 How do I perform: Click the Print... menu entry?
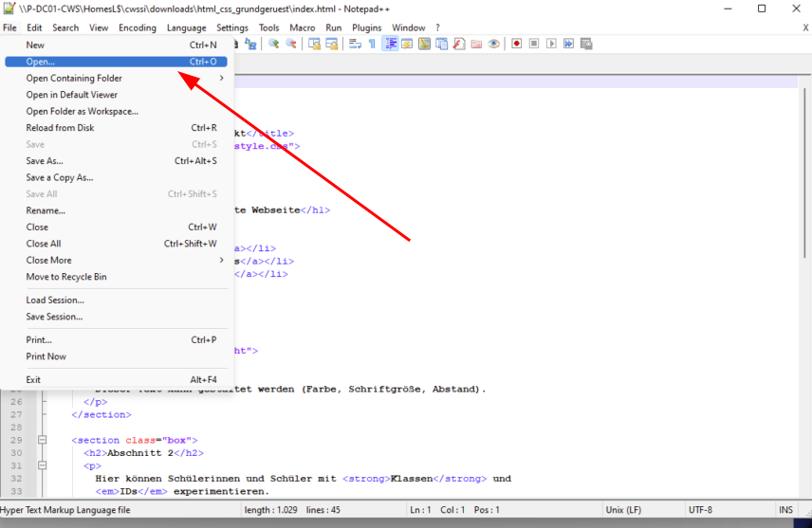pyautogui.click(x=116, y=340)
